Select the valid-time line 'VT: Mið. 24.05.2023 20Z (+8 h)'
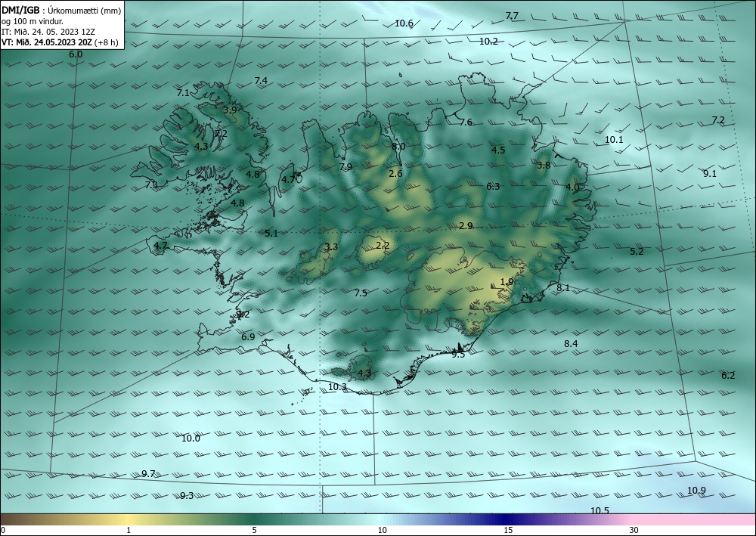This screenshot has height=536, width=756. (x=60, y=42)
